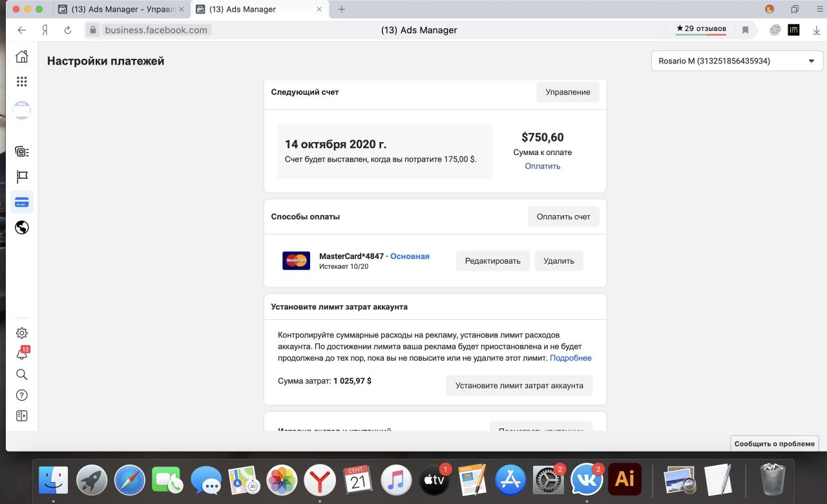Open the black im extension icon
The width and height of the screenshot is (827, 504).
coord(793,30)
